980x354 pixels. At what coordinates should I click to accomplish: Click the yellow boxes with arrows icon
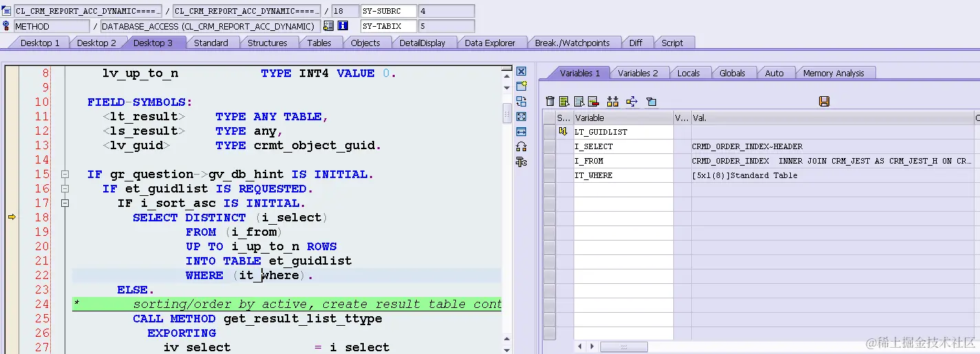tap(613, 102)
